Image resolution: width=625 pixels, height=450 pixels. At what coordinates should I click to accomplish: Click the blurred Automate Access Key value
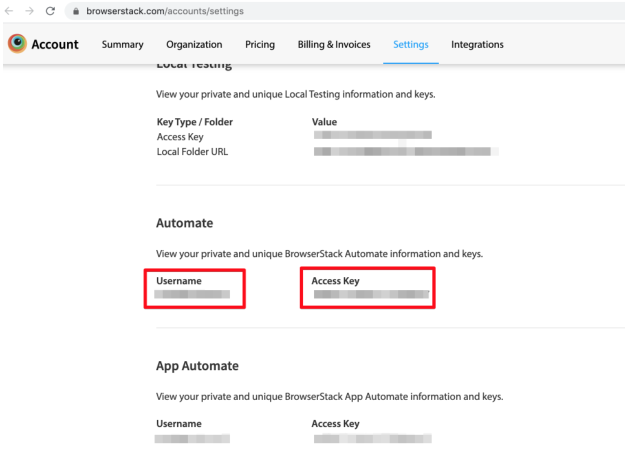[371, 295]
